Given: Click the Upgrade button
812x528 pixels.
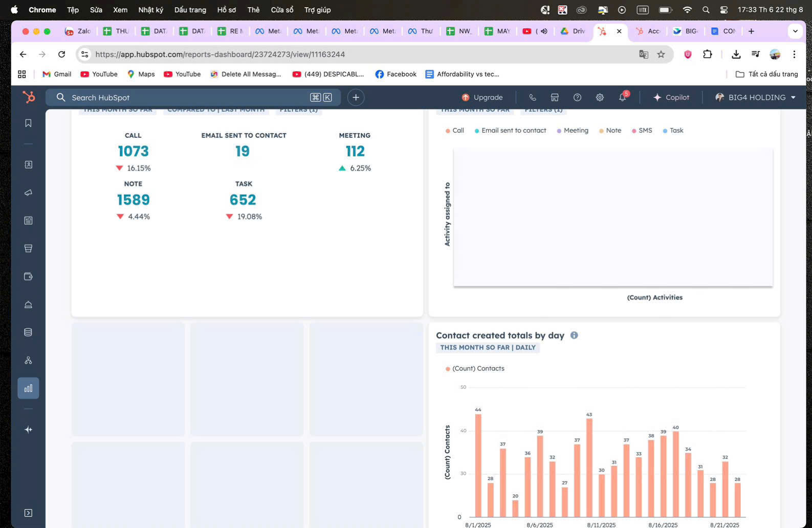Looking at the screenshot, I should pyautogui.click(x=482, y=97).
